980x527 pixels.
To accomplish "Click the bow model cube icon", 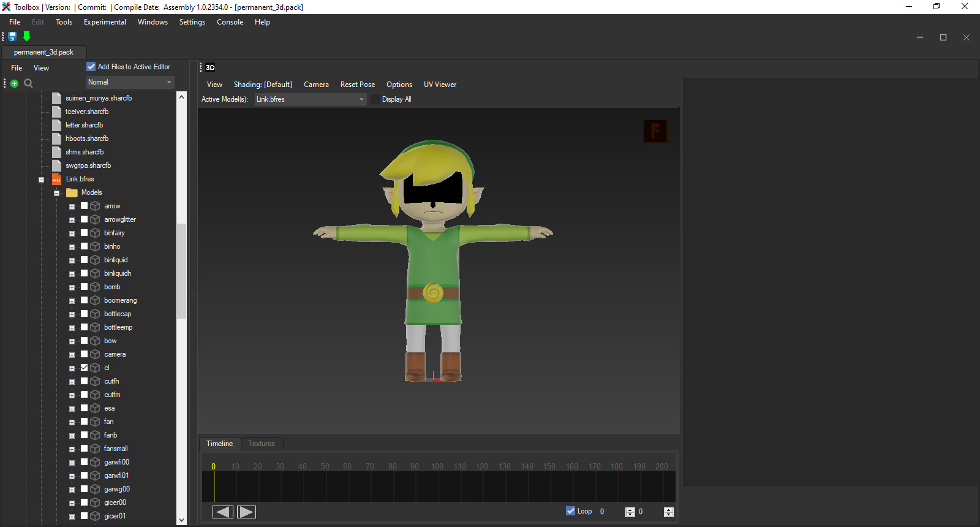I will tap(95, 341).
